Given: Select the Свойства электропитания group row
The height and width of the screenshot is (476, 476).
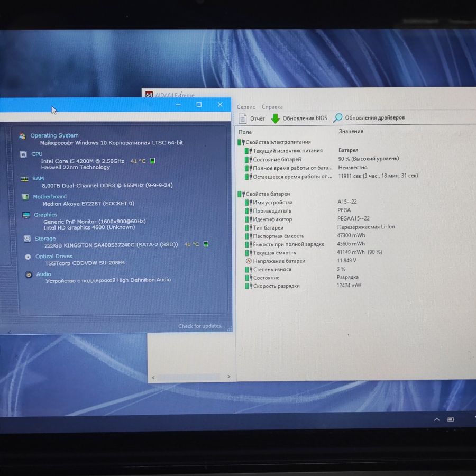Looking at the screenshot, I should (x=274, y=142).
